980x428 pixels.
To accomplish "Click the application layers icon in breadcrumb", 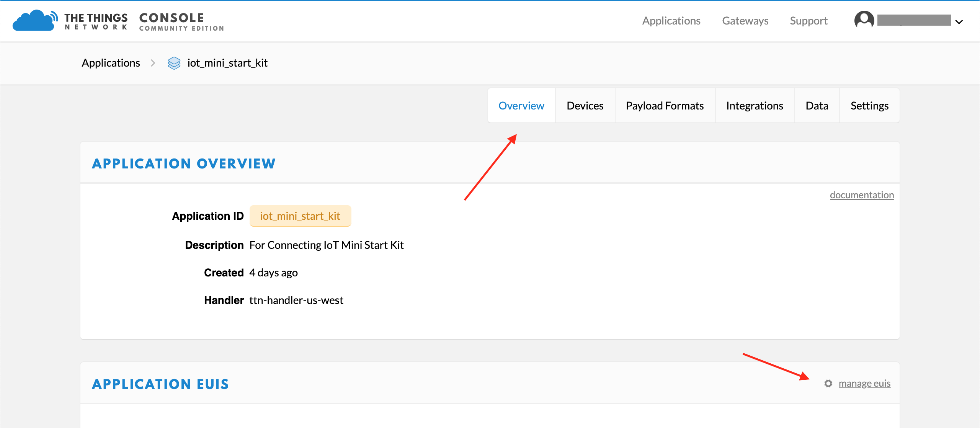I will [x=174, y=63].
